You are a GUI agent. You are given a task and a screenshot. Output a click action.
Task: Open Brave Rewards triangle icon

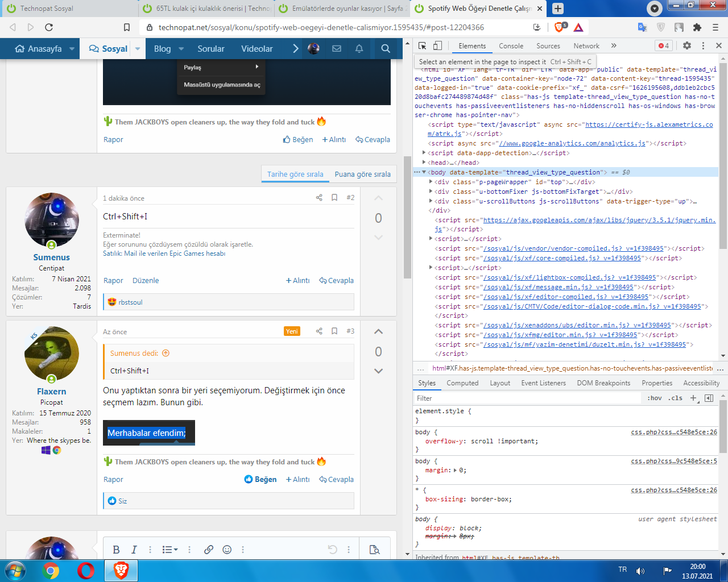click(578, 27)
